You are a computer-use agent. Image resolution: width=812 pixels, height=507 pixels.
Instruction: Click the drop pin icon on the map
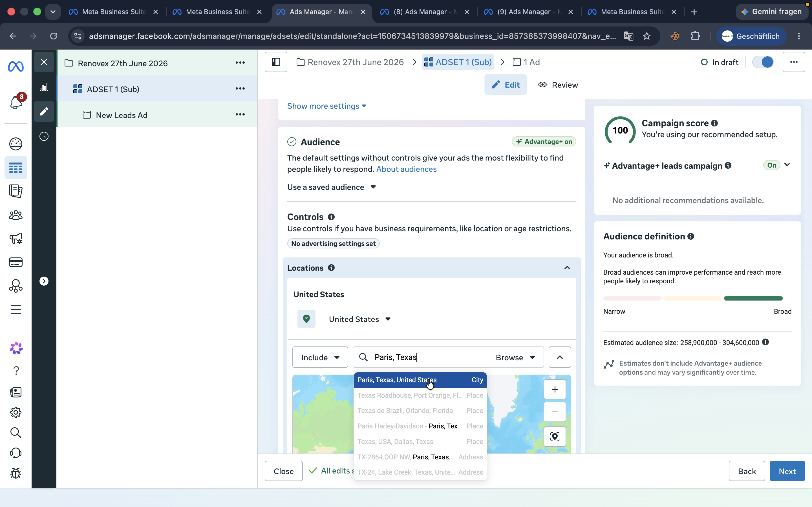[x=555, y=437]
